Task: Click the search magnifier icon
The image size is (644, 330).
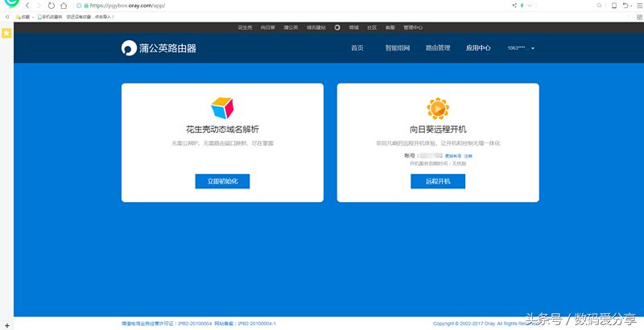Action: pos(599,6)
